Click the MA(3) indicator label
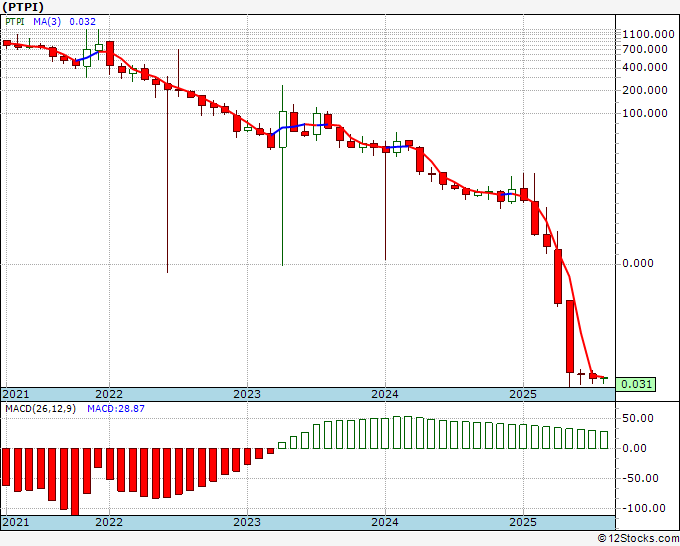This screenshot has height=546, width=680. tap(47, 21)
